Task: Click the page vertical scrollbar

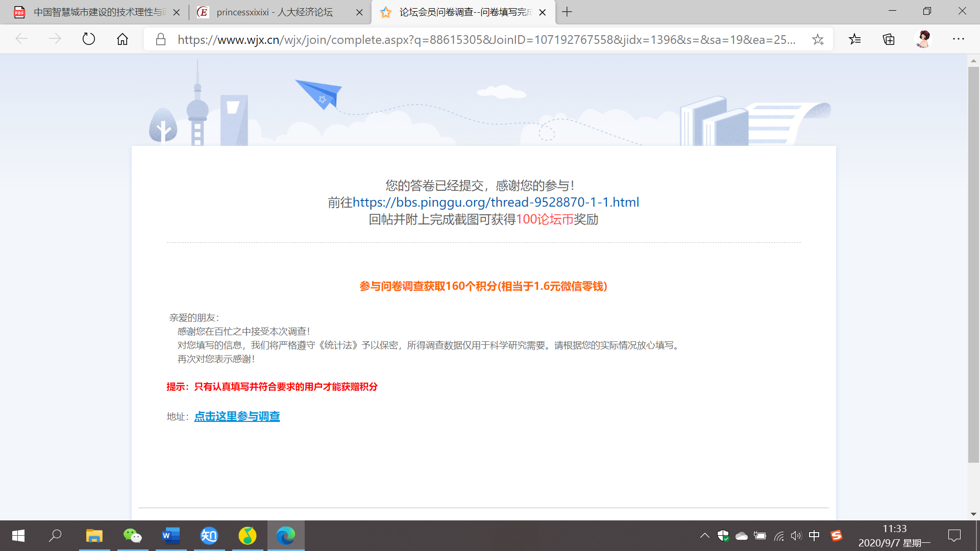Action: click(x=973, y=265)
